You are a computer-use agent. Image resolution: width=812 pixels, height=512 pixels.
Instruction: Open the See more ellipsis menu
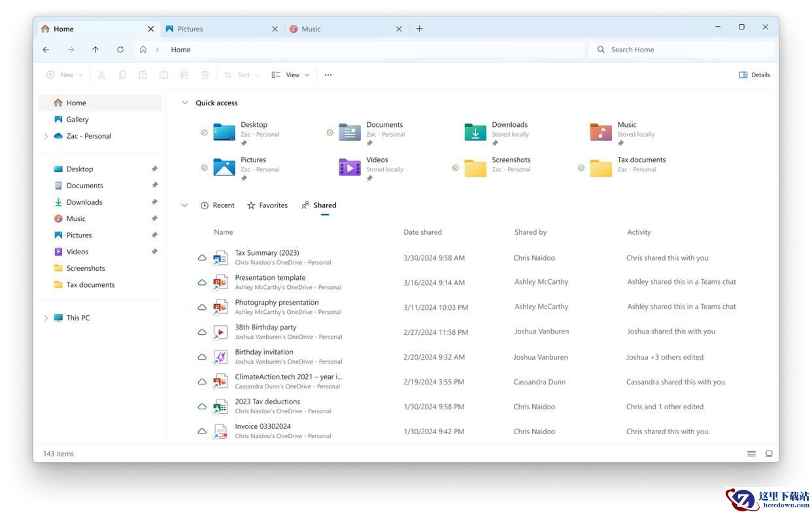pos(328,75)
